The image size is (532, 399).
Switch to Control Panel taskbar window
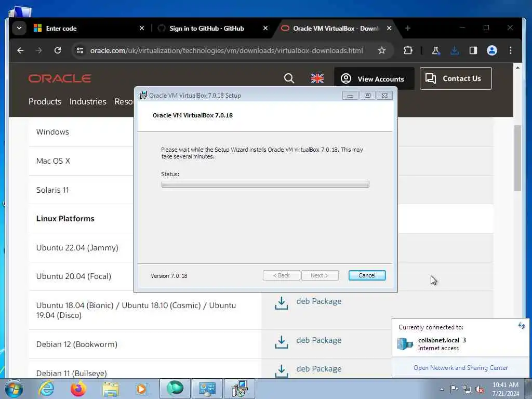[x=207, y=389]
